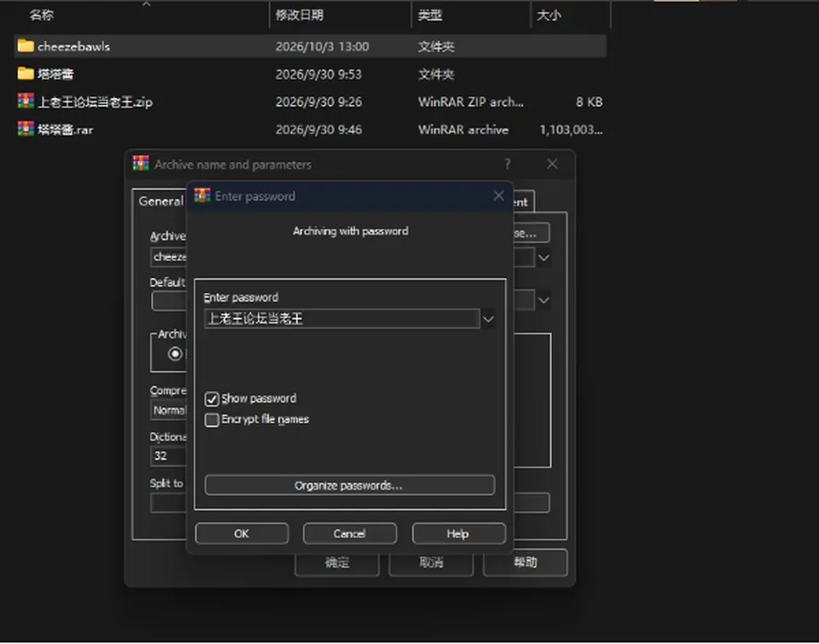This screenshot has height=644, width=819.
Task: Enable the Encrypt file names checkbox
Action: [212, 420]
